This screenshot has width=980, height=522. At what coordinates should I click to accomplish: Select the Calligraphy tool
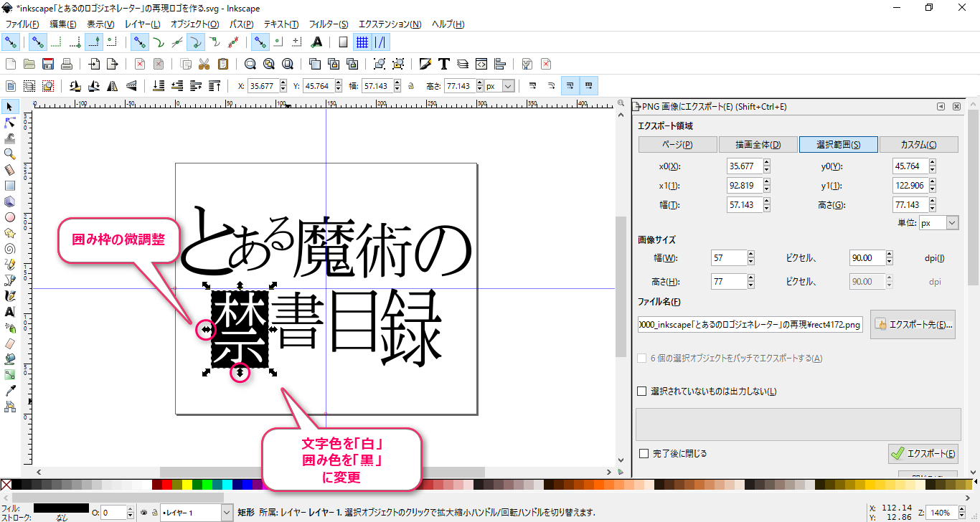[x=10, y=296]
